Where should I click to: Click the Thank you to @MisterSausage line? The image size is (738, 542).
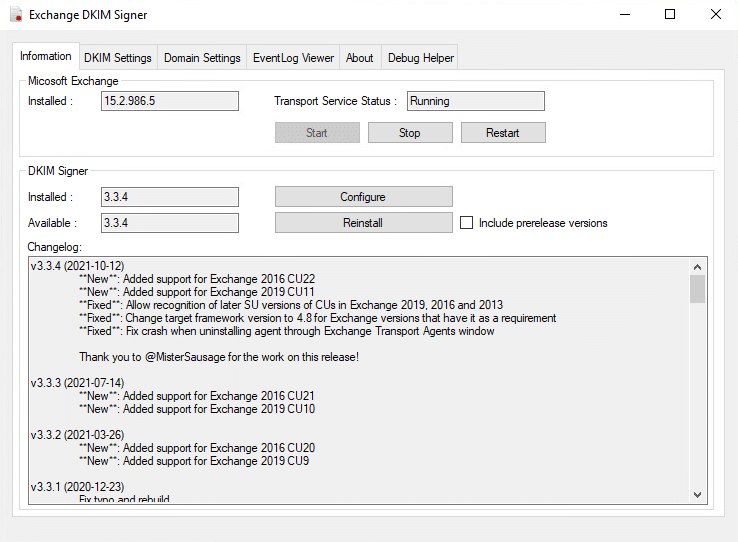pyautogui.click(x=219, y=357)
